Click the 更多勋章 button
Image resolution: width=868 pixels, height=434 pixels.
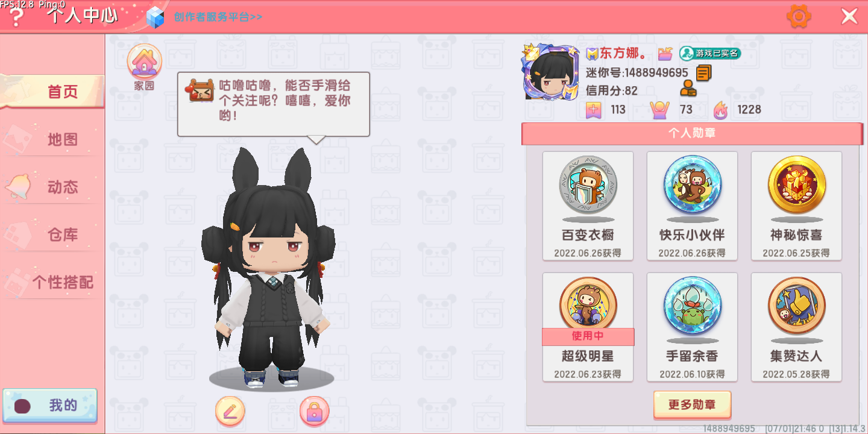tap(692, 404)
